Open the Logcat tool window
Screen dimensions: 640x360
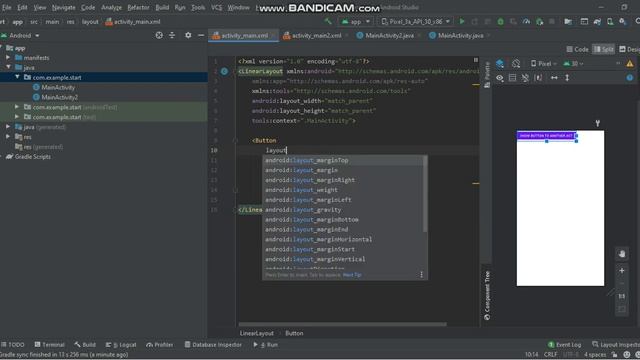(121, 344)
